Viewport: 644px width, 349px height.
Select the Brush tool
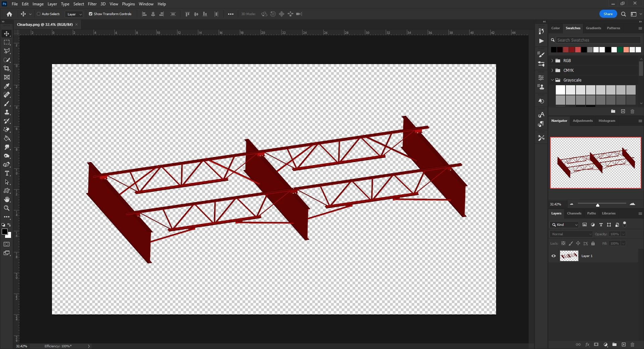pos(7,103)
